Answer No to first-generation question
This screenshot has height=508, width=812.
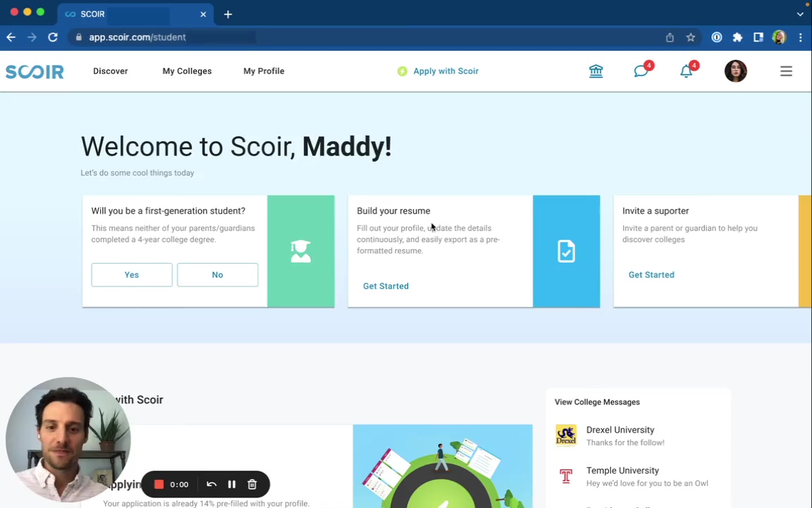pos(218,274)
